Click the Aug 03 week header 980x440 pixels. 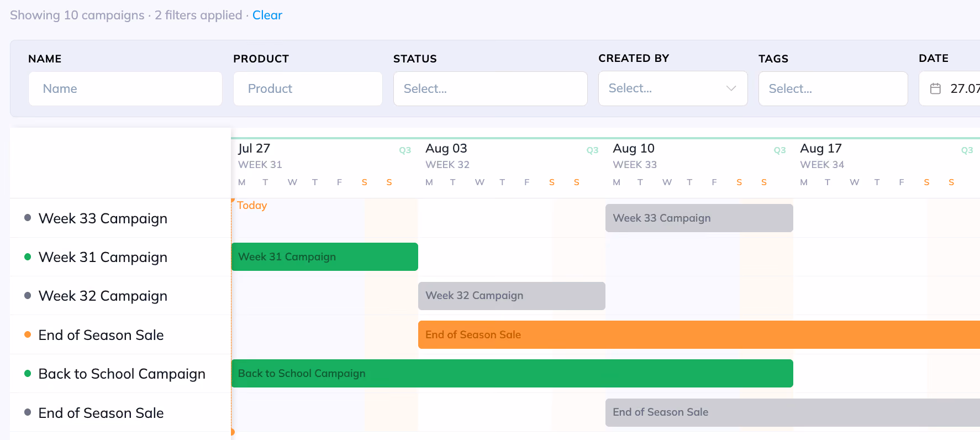click(x=446, y=148)
